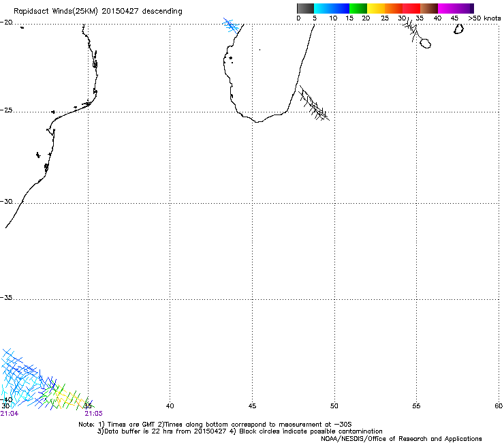Screen dimensions: 504x443
Task: Pick the magenta 40–45 knots legend swatch
Action: (447, 8)
